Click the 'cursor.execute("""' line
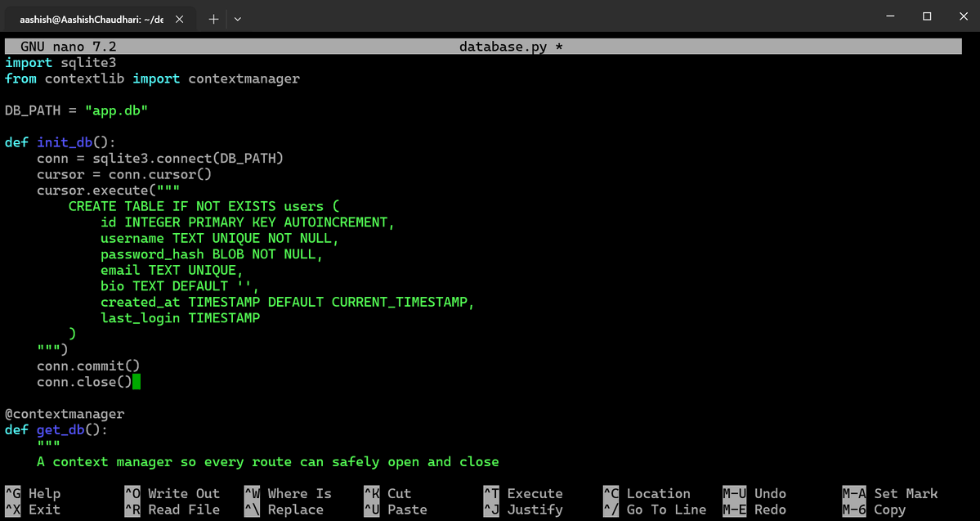980x521 pixels. (109, 190)
